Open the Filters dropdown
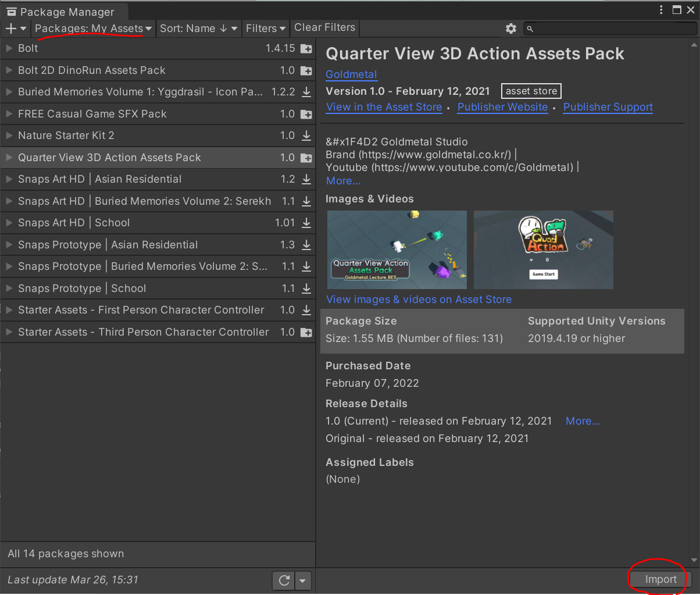The width and height of the screenshot is (700, 595). click(266, 28)
